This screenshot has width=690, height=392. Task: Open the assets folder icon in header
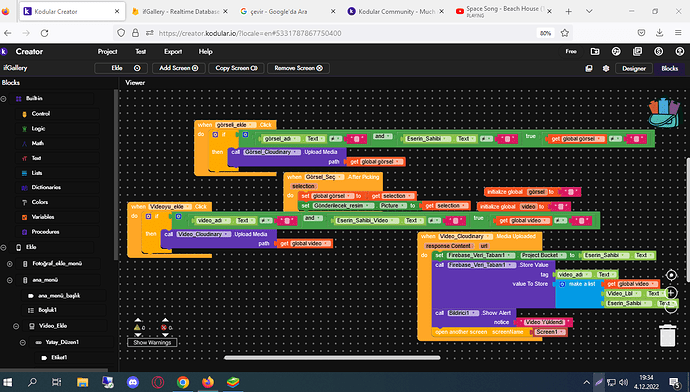[595, 51]
